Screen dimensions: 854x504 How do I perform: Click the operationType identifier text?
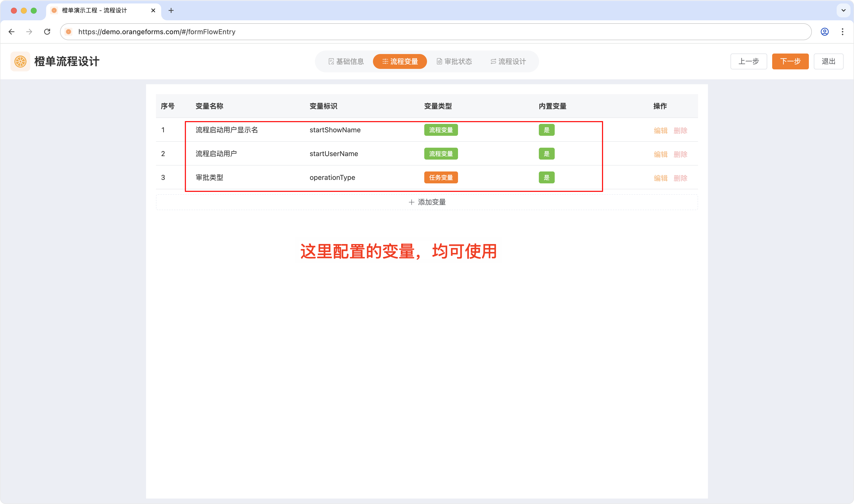[x=332, y=178]
